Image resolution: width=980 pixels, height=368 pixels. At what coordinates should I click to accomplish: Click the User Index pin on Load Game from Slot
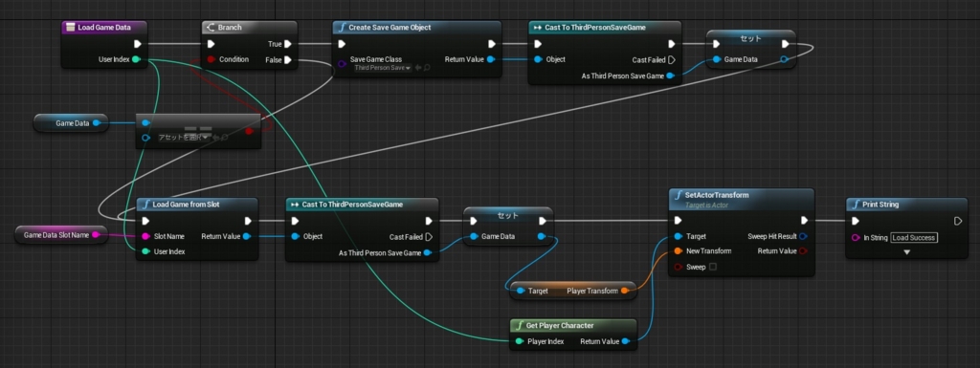(145, 251)
